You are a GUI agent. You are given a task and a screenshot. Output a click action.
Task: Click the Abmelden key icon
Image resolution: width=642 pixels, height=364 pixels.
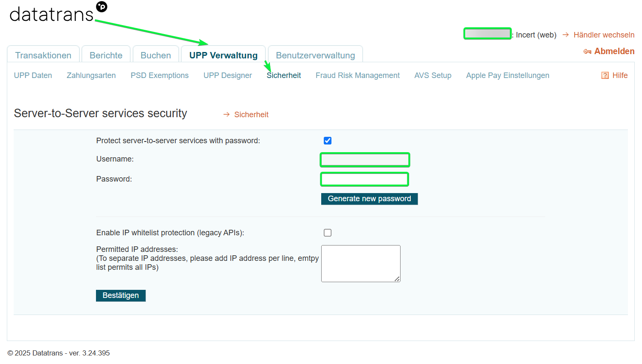(x=587, y=52)
